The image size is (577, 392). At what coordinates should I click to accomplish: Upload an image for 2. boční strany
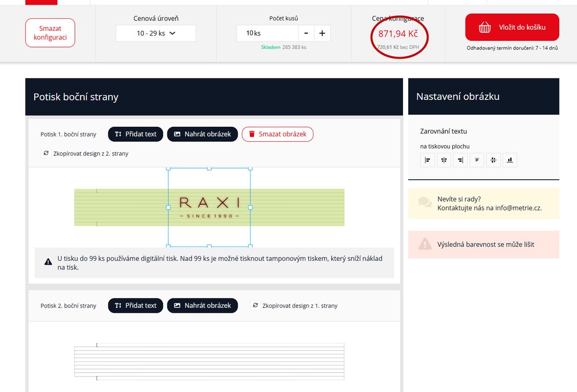(x=202, y=306)
